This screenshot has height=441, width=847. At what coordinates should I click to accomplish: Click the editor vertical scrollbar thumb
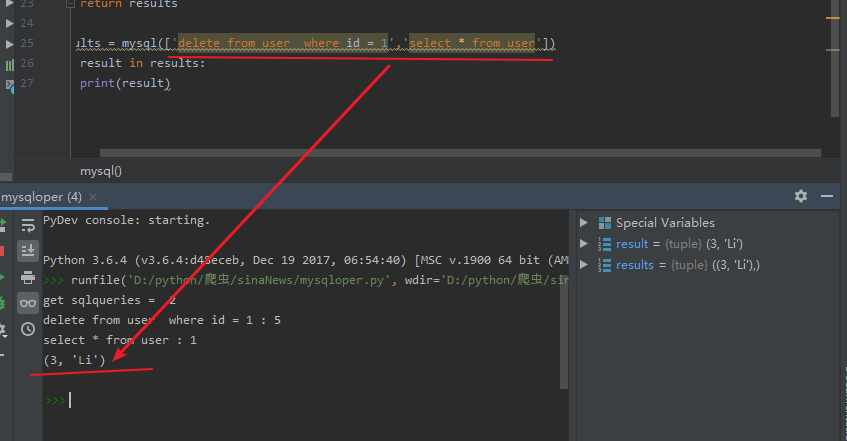coord(835,58)
